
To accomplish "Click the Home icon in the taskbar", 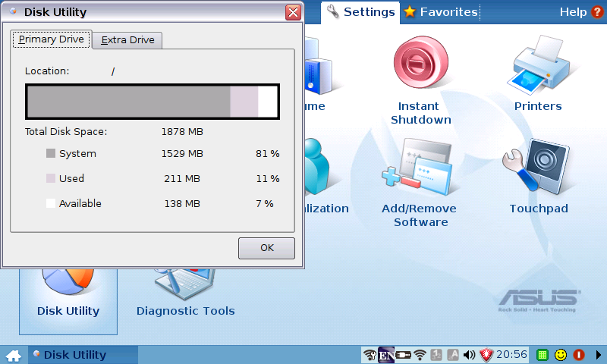I will 14,355.
